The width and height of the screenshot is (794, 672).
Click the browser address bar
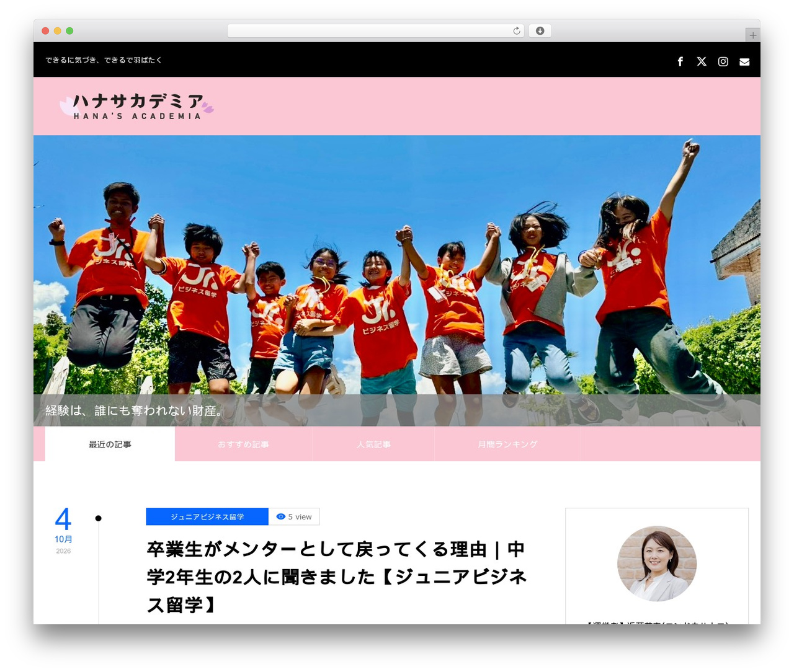pos(376,31)
